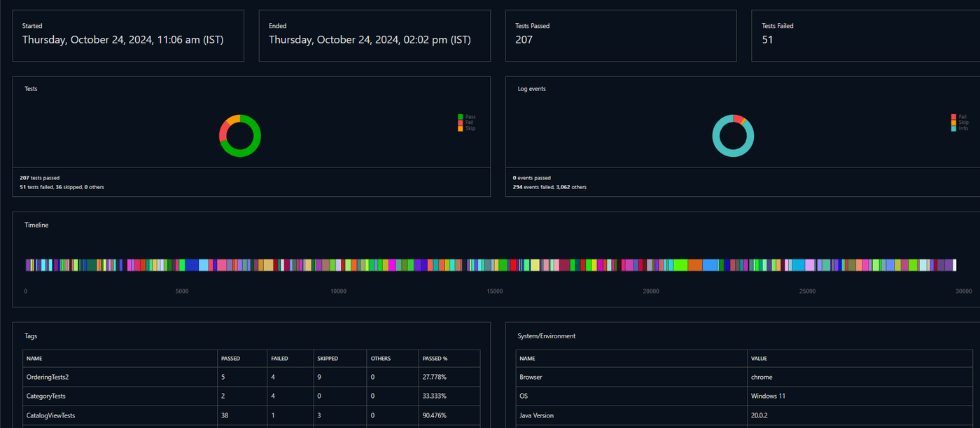This screenshot has width=980, height=428.
Task: Toggle the Fail legend entry in Log events chart
Action: tap(959, 117)
